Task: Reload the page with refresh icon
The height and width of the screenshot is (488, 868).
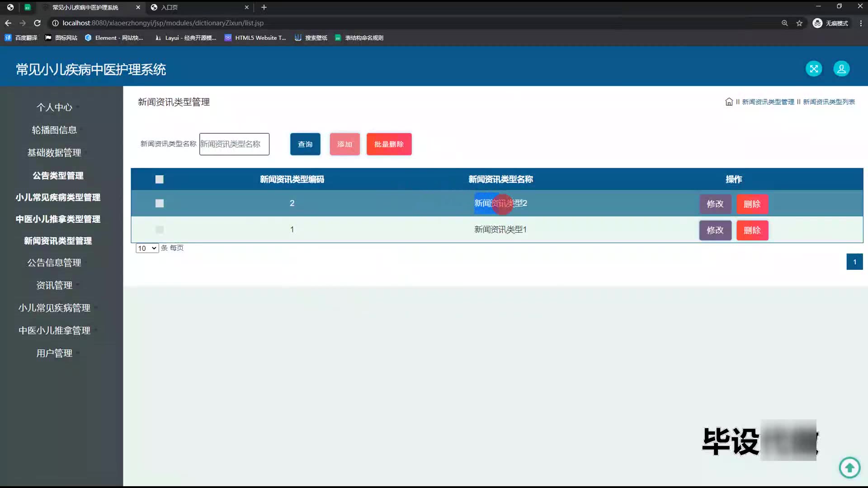Action: pos(38,23)
